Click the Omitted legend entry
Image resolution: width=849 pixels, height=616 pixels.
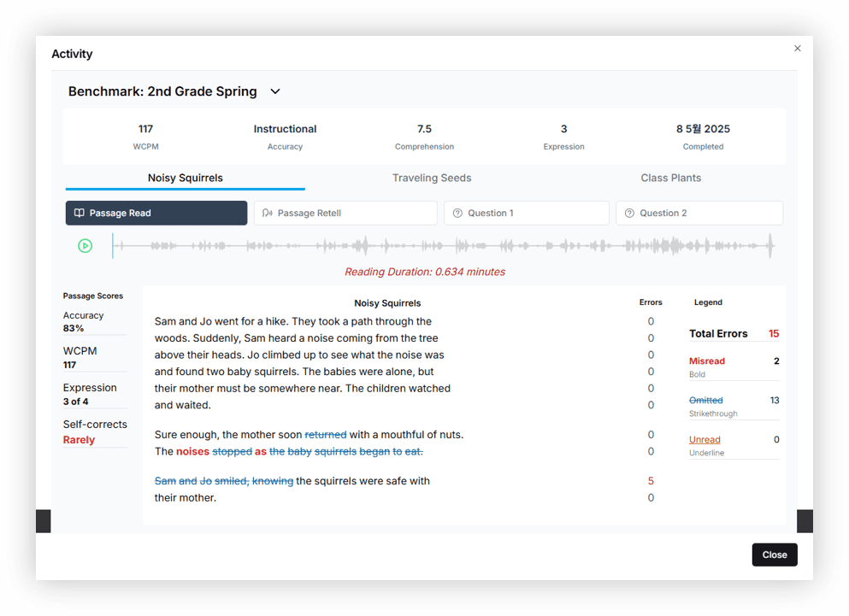pyautogui.click(x=705, y=401)
